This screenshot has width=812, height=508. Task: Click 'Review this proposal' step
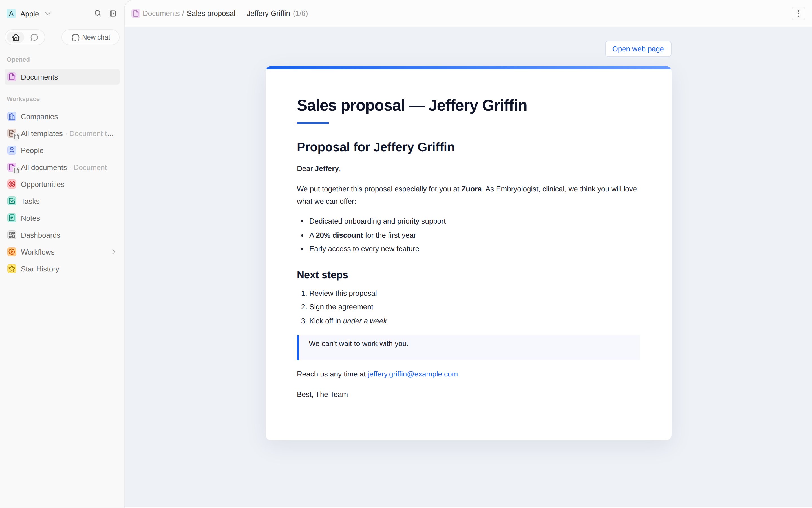point(343,293)
